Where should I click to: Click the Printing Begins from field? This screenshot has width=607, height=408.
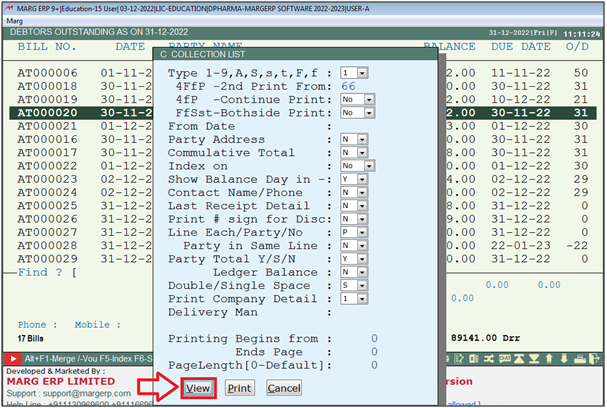pyautogui.click(x=372, y=339)
